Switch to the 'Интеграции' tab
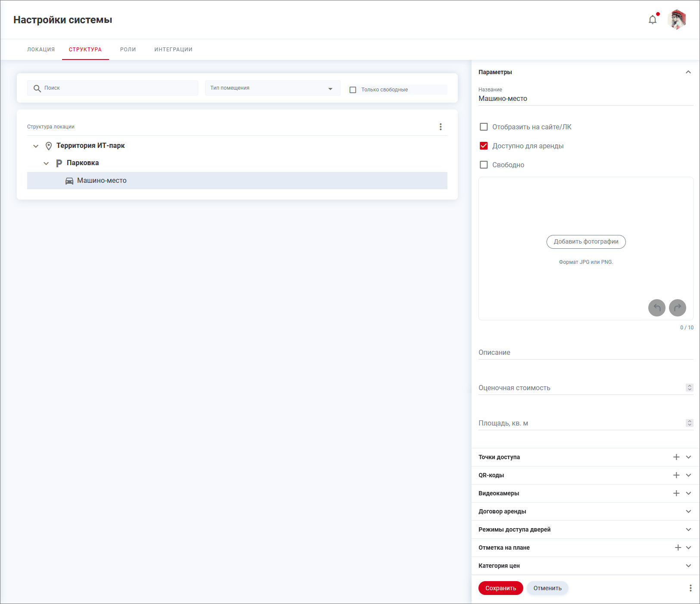700x604 pixels. click(173, 50)
